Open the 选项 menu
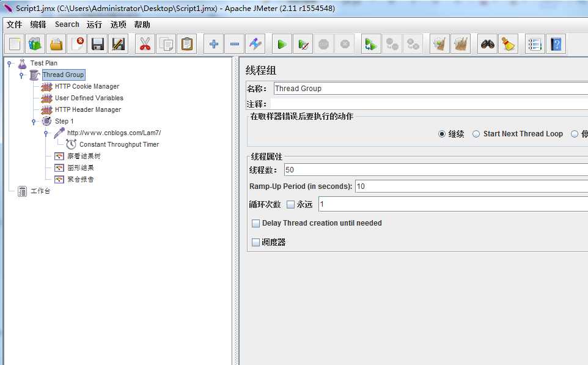Screen dimensions: 588x365 [118, 24]
